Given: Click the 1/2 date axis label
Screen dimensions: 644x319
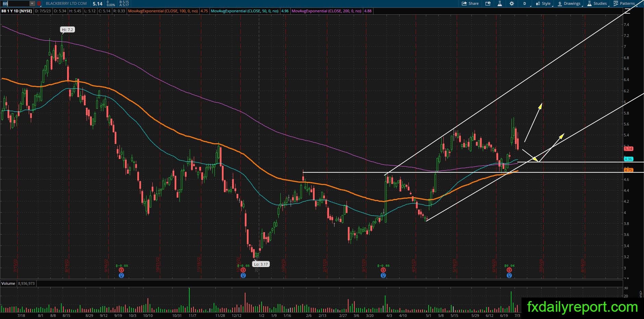Looking at the screenshot, I should (x=262, y=316).
